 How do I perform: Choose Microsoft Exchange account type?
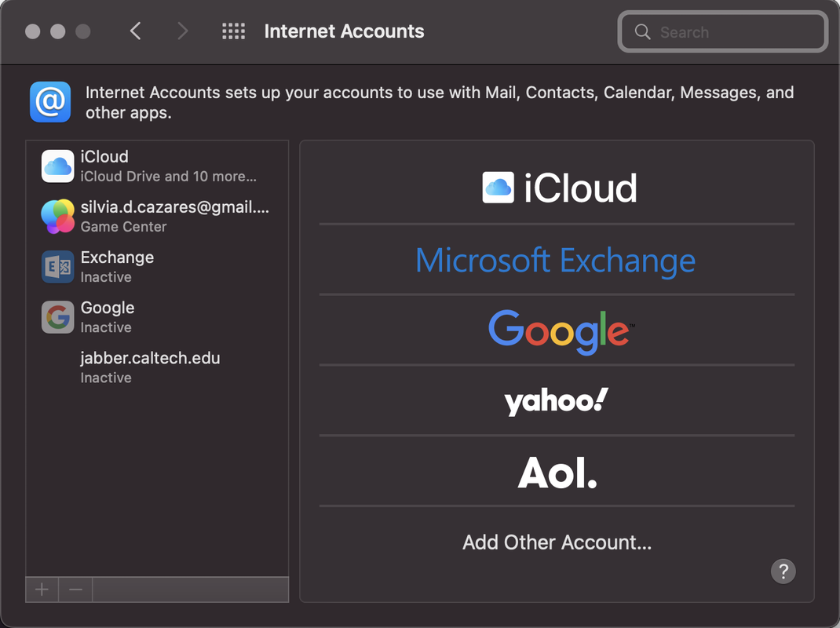click(556, 260)
